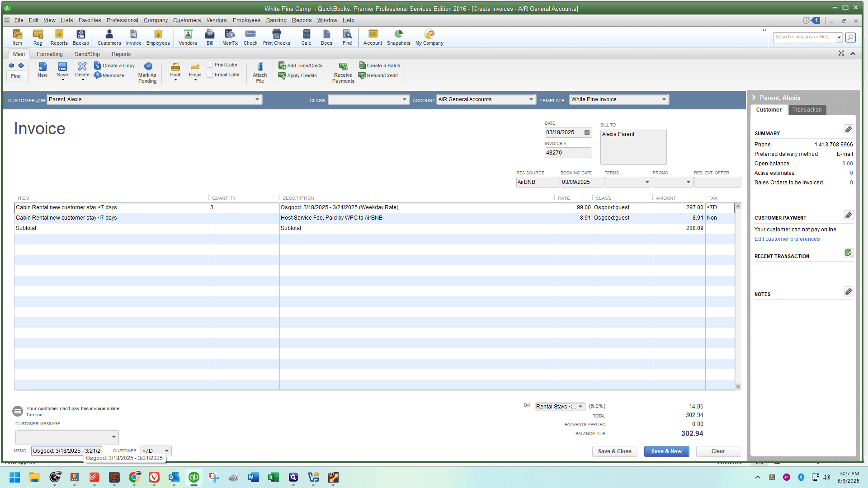Switch to the Send/Ship tab
868x488 pixels.
[x=87, y=54]
